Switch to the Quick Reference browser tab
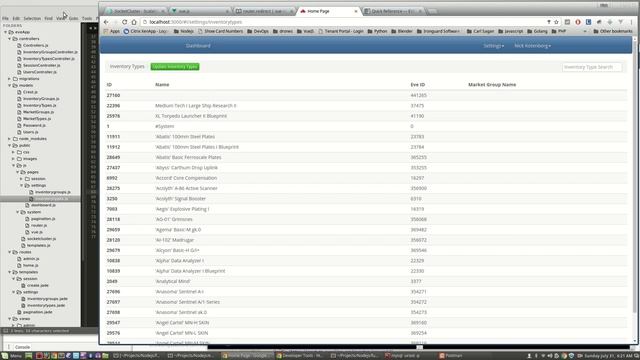This screenshot has height=360, width=640. (x=393, y=11)
